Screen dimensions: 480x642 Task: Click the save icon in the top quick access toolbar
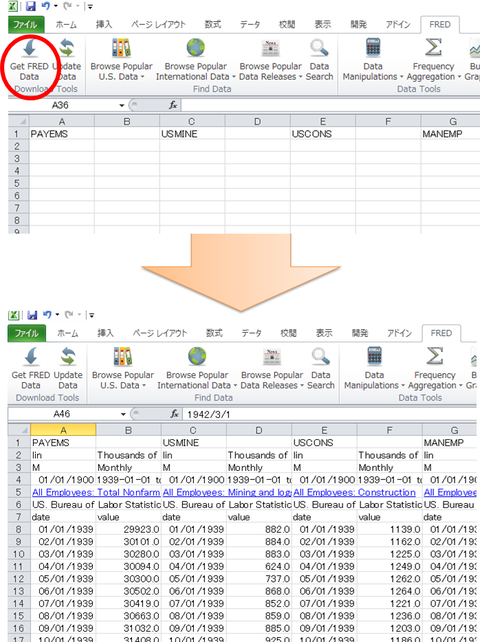click(31, 6)
